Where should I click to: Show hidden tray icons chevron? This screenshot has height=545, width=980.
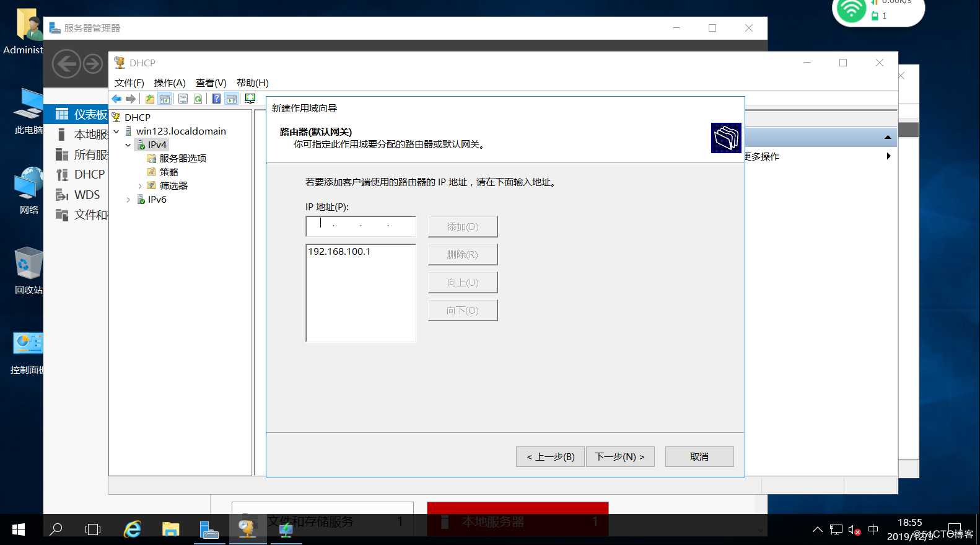click(818, 530)
